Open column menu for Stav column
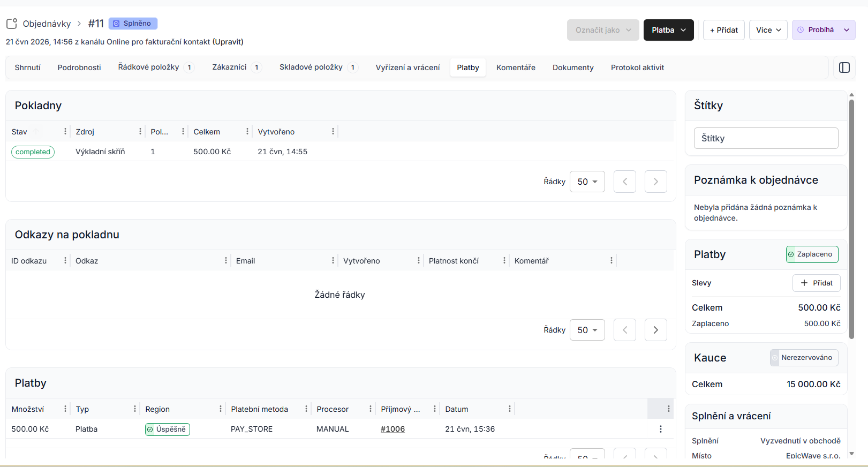868x467 pixels. pos(65,131)
